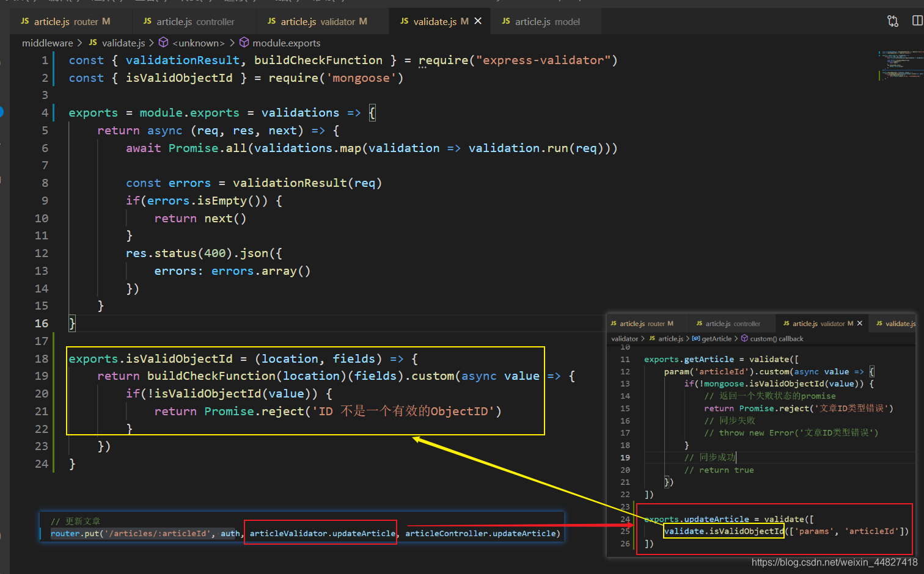Image resolution: width=924 pixels, height=574 pixels.
Task: Click the cube icon before module.exports breadcrumb
Action: (x=244, y=42)
